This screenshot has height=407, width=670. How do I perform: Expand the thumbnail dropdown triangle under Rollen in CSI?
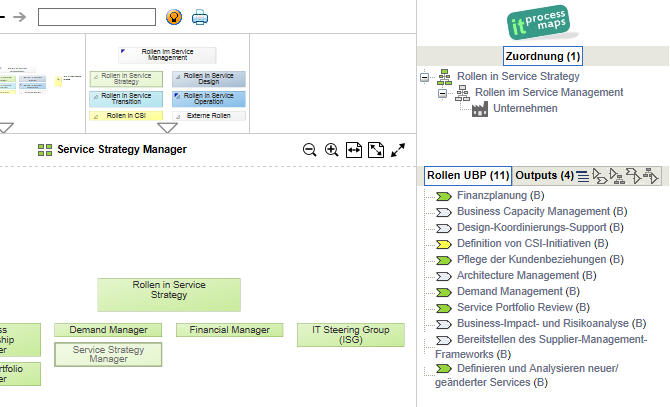click(x=167, y=127)
